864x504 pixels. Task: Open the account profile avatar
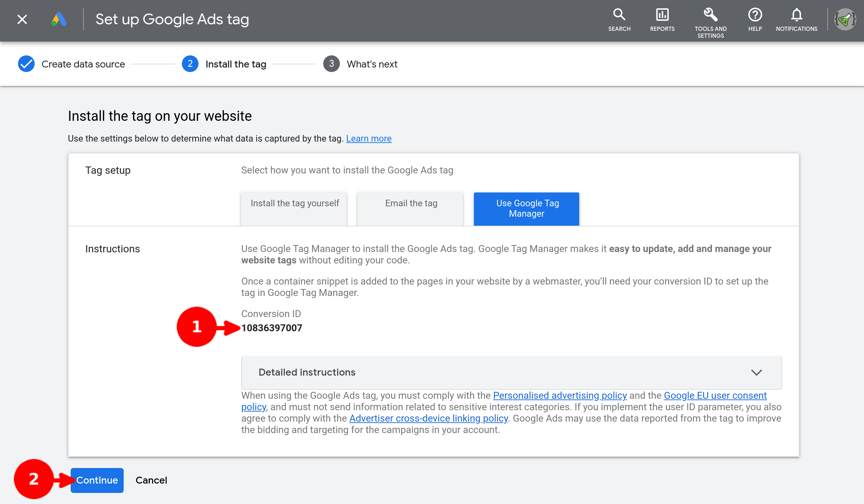(x=845, y=20)
